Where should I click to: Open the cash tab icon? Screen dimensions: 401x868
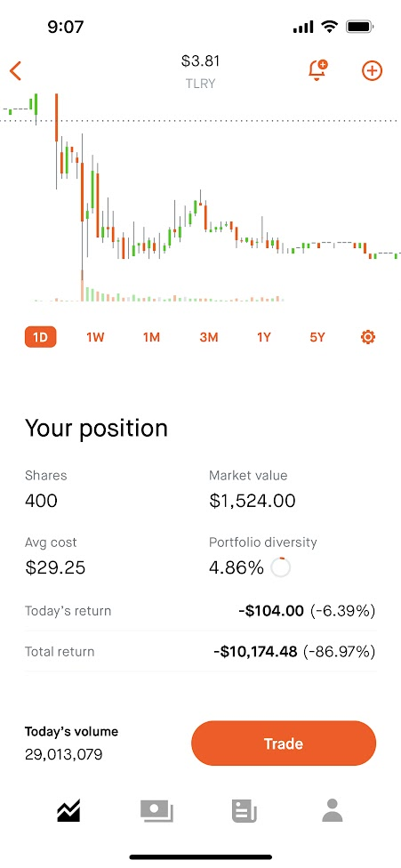click(157, 811)
